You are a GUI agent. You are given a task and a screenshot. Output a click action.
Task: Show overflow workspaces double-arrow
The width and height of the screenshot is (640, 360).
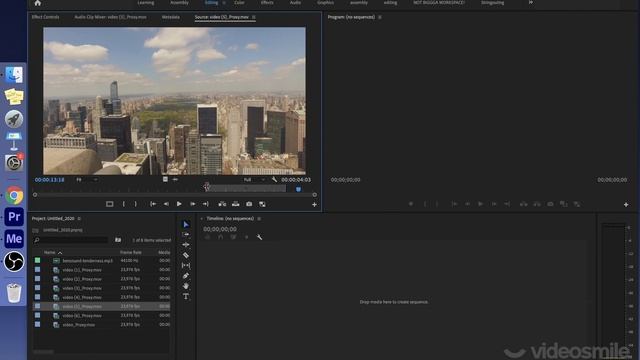pyautogui.click(x=531, y=2)
